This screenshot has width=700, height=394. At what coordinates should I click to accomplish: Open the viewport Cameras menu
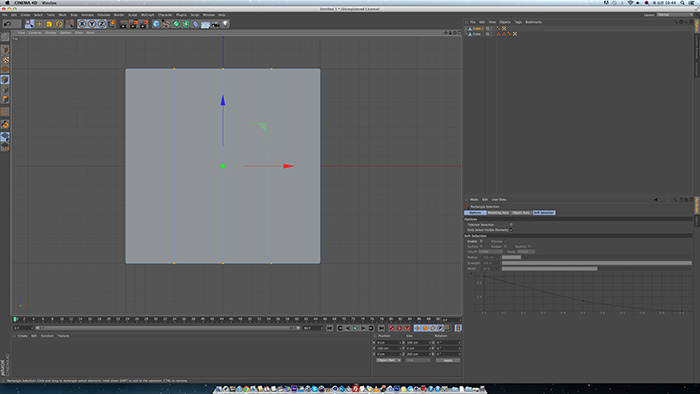pos(35,33)
